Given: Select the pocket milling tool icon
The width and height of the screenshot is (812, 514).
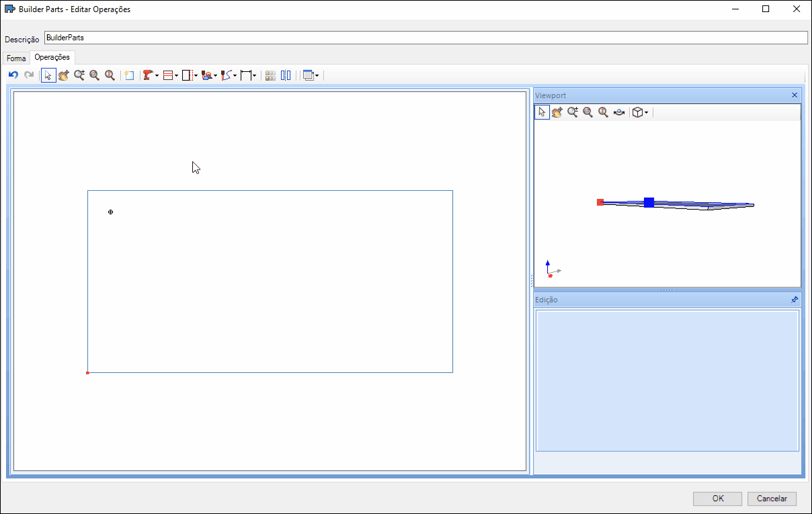Looking at the screenshot, I should point(206,75).
